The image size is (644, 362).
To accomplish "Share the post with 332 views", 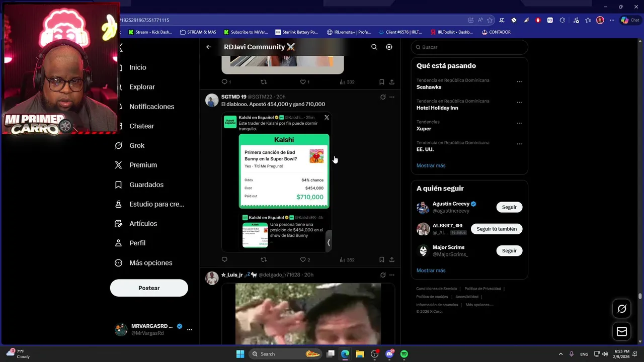I will coord(392,82).
